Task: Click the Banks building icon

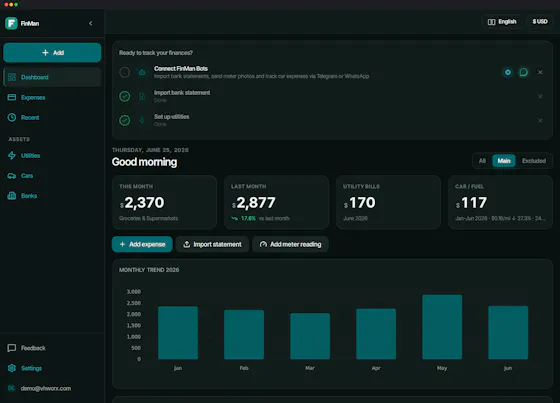Action: point(12,195)
